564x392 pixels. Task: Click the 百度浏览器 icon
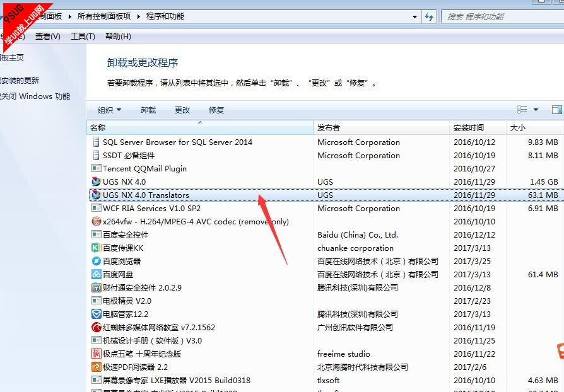pos(96,261)
